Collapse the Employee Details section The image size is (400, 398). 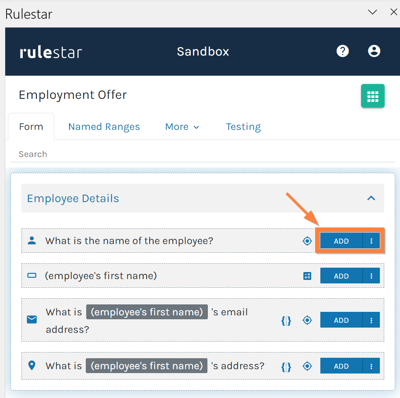[371, 198]
